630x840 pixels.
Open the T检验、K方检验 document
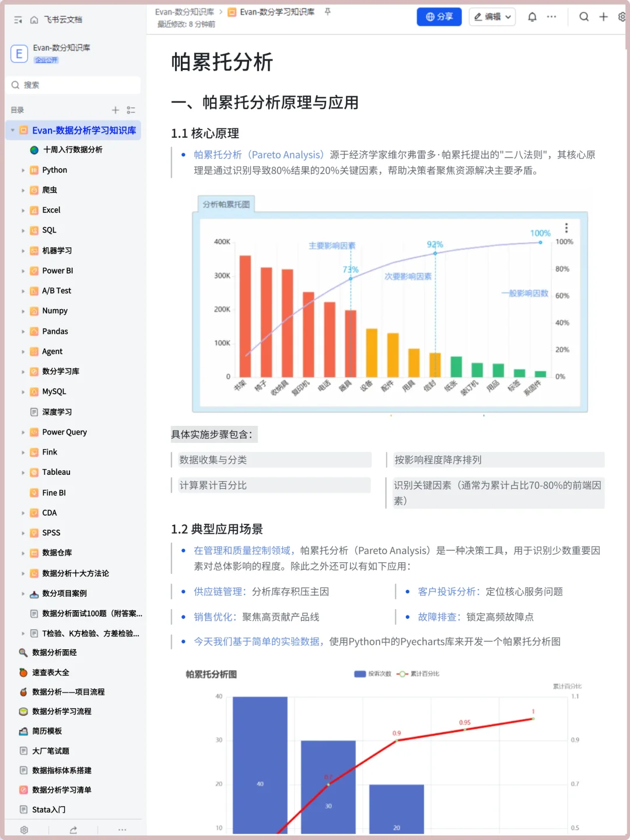coord(90,633)
